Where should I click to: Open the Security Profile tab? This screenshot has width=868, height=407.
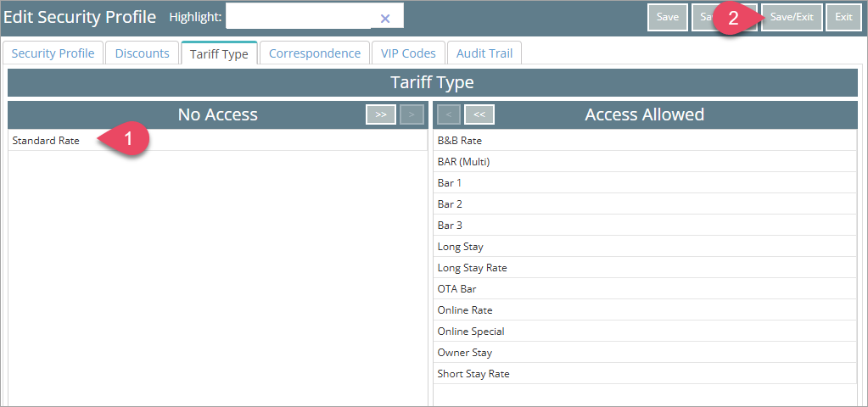tap(53, 53)
